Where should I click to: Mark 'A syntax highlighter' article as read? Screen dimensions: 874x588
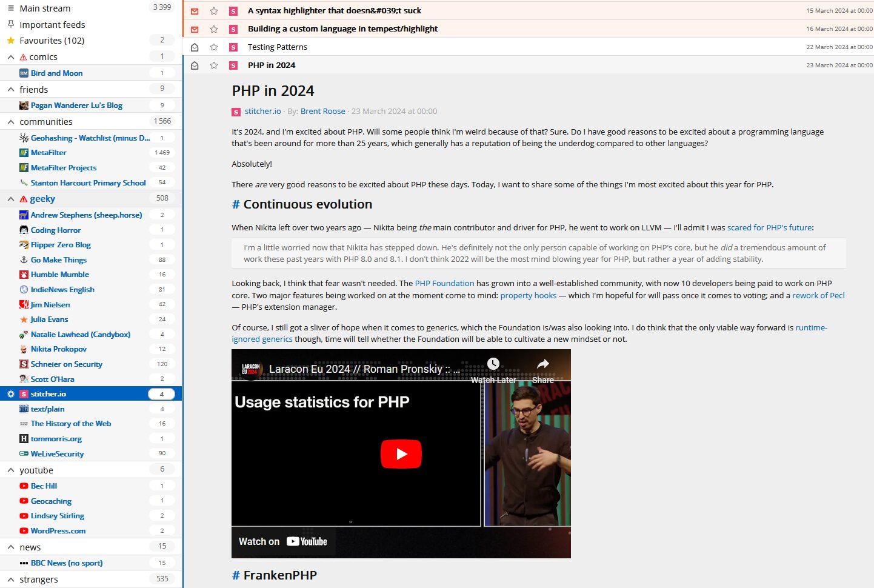[x=195, y=11]
